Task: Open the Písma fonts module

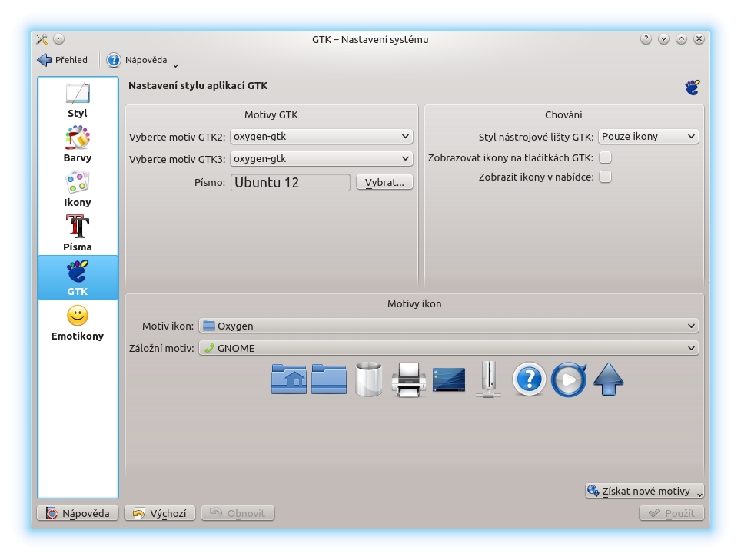Action: (x=78, y=234)
